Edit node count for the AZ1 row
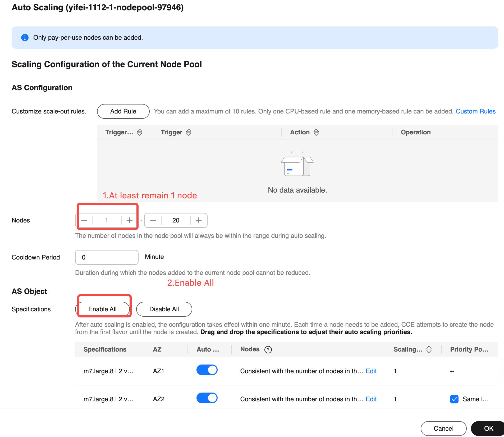 (x=371, y=371)
